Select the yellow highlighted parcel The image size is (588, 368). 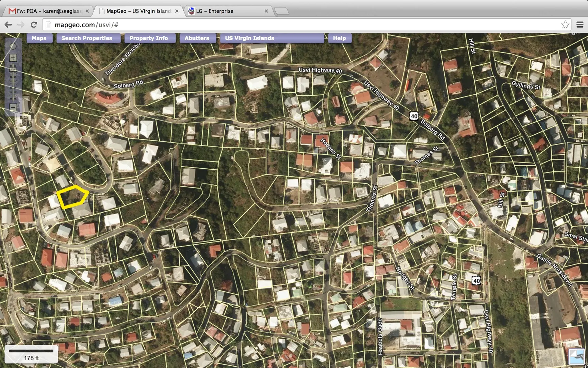click(72, 197)
